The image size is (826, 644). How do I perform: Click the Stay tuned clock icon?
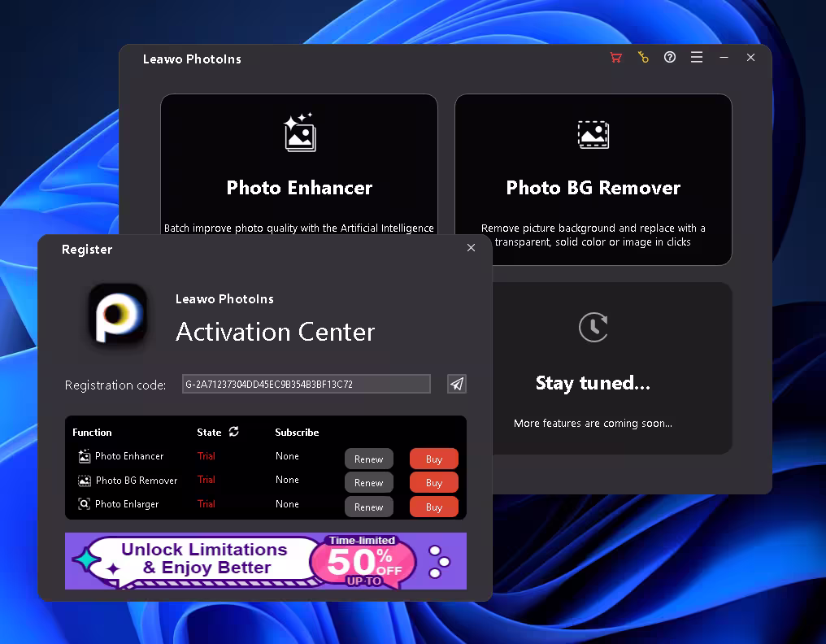coord(593,327)
